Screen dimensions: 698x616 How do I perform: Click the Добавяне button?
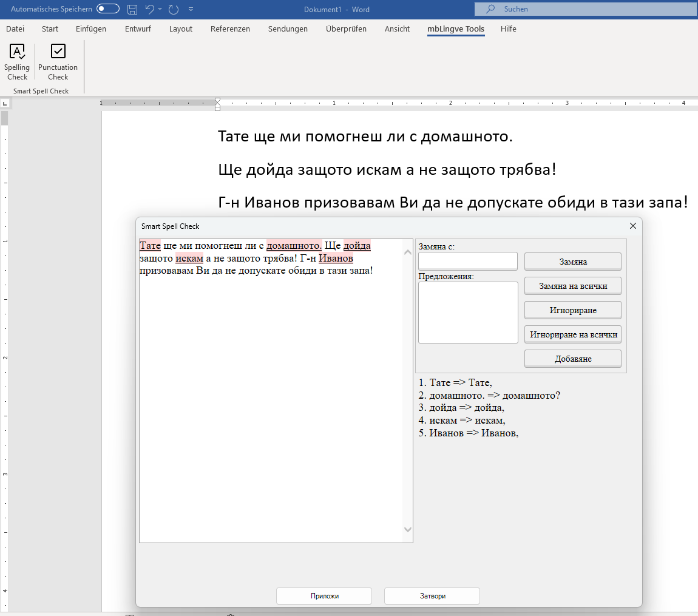coord(573,359)
